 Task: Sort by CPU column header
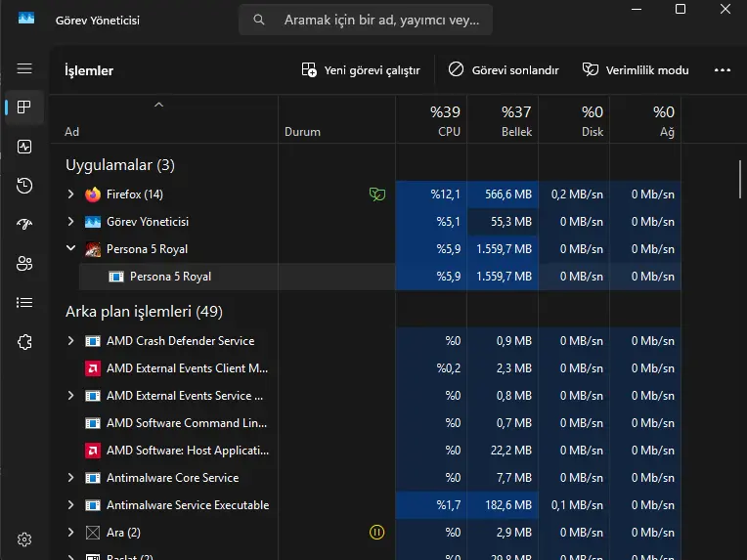point(431,120)
